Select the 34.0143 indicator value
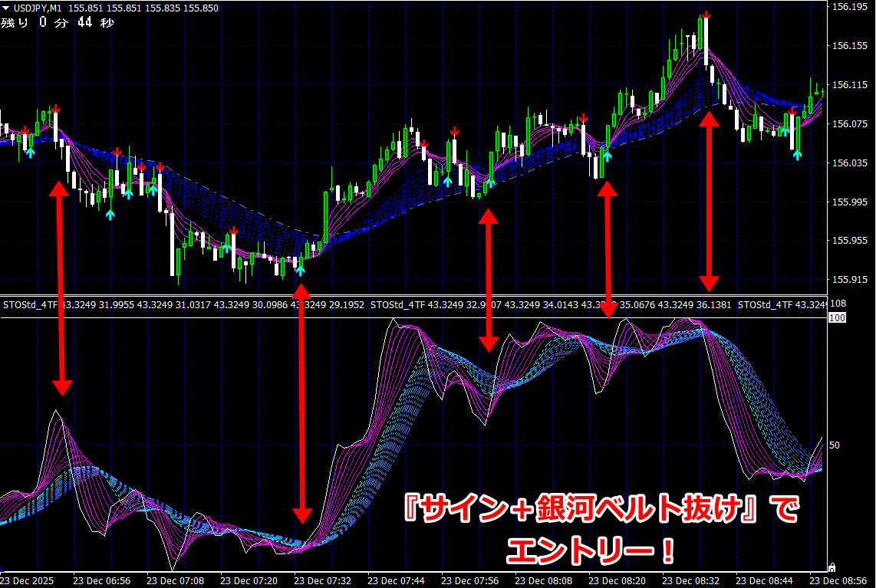Image resolution: width=876 pixels, height=588 pixels. [x=561, y=305]
